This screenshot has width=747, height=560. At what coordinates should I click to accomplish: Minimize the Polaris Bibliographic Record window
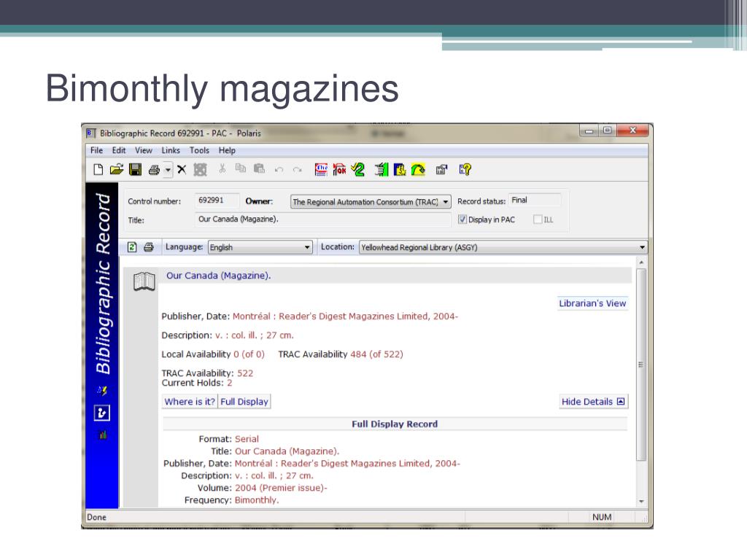(589, 131)
